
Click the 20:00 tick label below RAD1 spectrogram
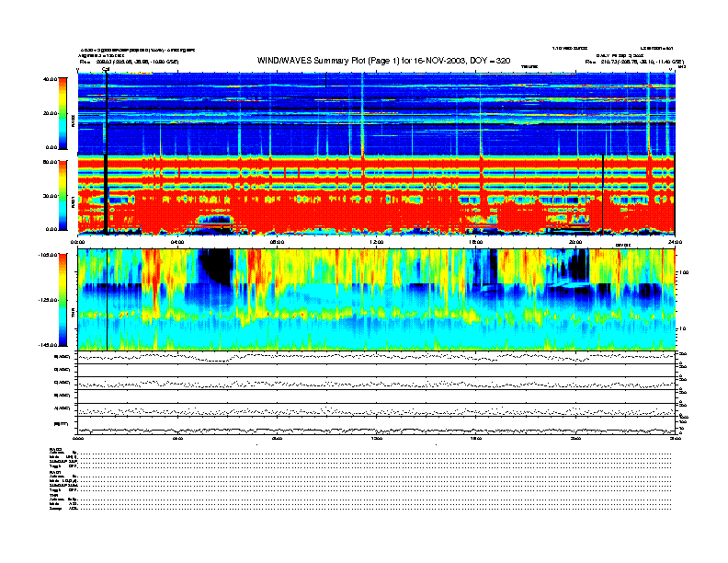point(575,242)
